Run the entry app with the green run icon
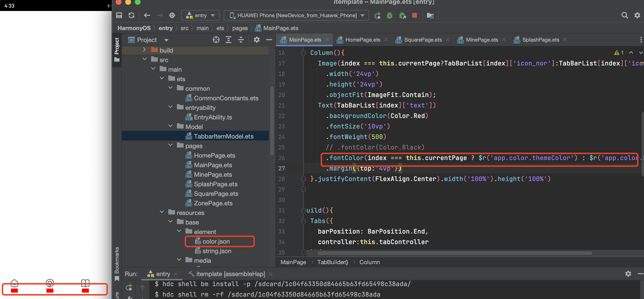The image size is (644, 299). point(377,16)
